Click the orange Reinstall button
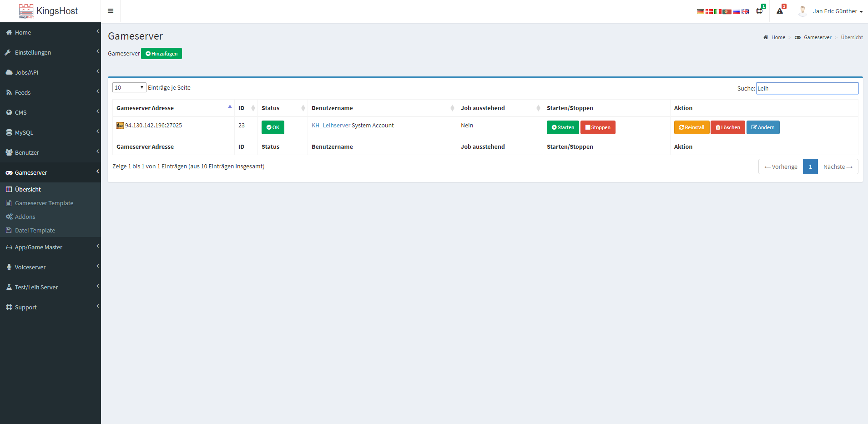 [x=691, y=127]
